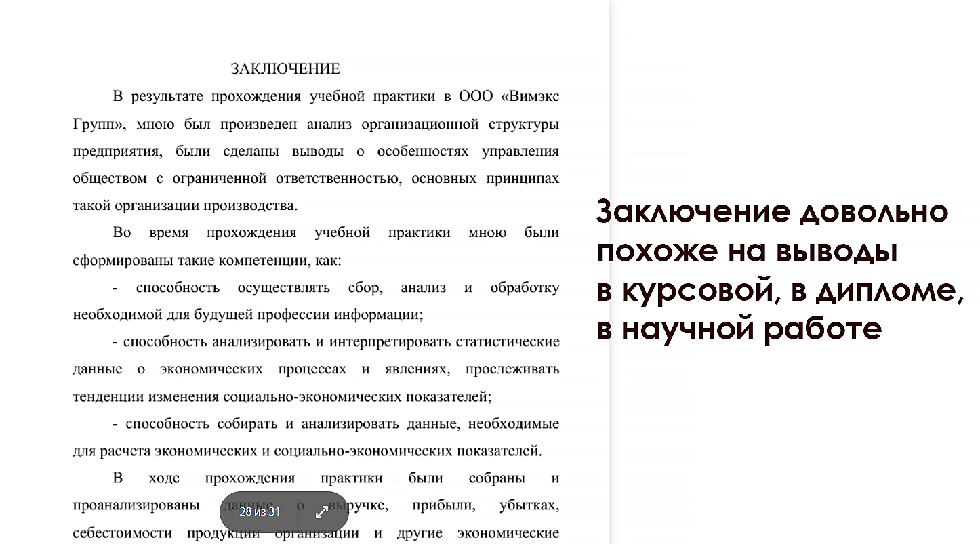Screen dimensions: 980x544
Task: Click the caption line "похоже на выводы"
Action: [748, 251]
